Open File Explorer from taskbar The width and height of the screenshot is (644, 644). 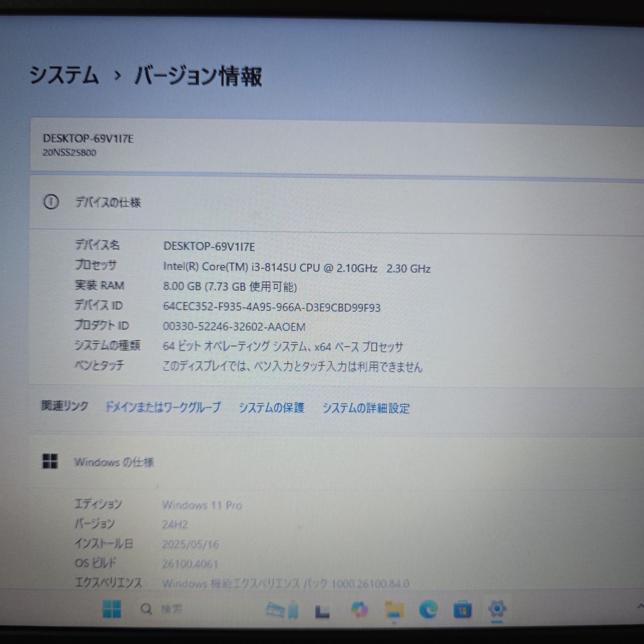(x=394, y=609)
